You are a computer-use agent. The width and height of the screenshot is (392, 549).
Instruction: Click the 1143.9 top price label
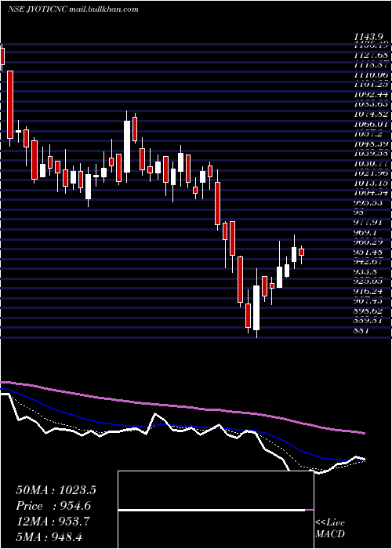[368, 36]
